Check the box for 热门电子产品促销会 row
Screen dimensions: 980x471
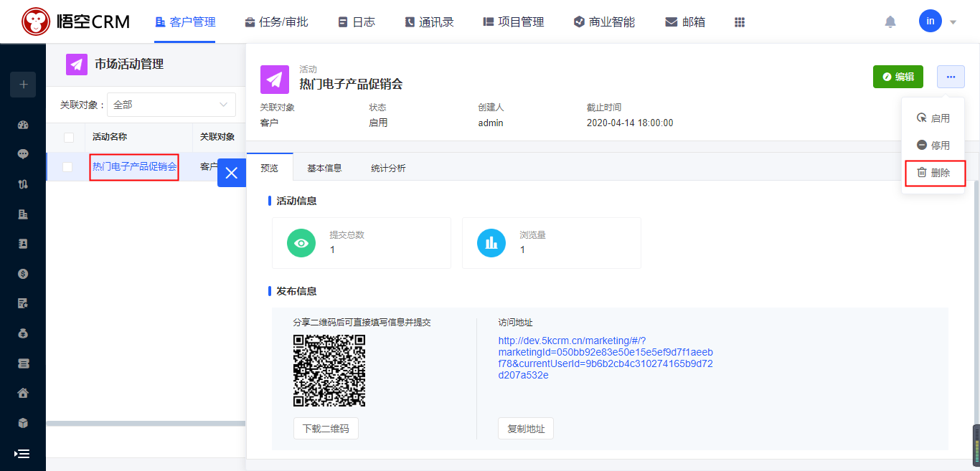[x=67, y=167]
